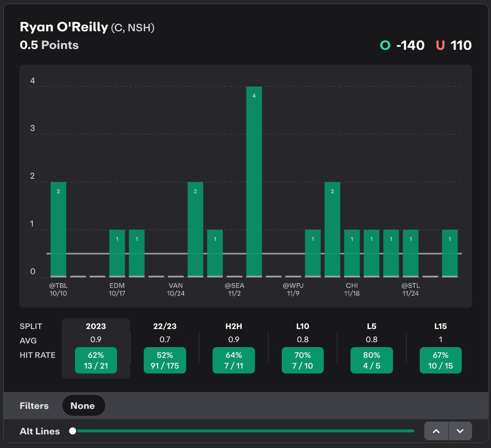Click the 110 under odds value
Screen dimensions: 491x448
tap(461, 45)
